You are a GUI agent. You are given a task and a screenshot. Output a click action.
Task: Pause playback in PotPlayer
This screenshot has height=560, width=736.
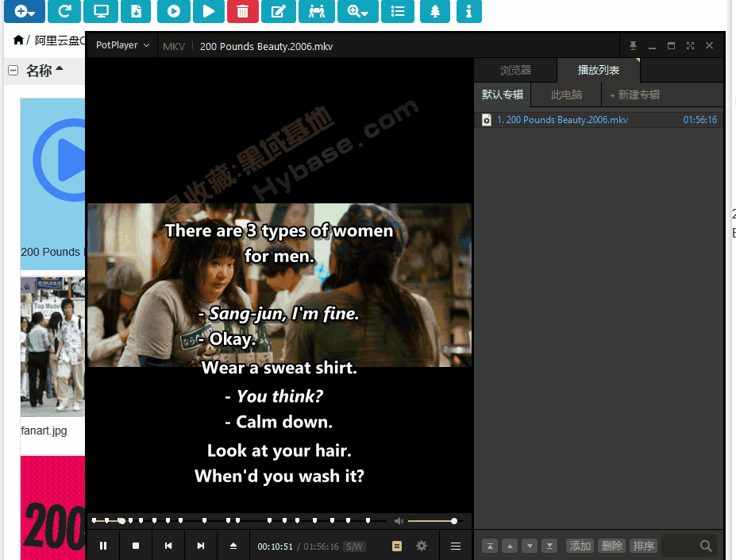coord(103,546)
